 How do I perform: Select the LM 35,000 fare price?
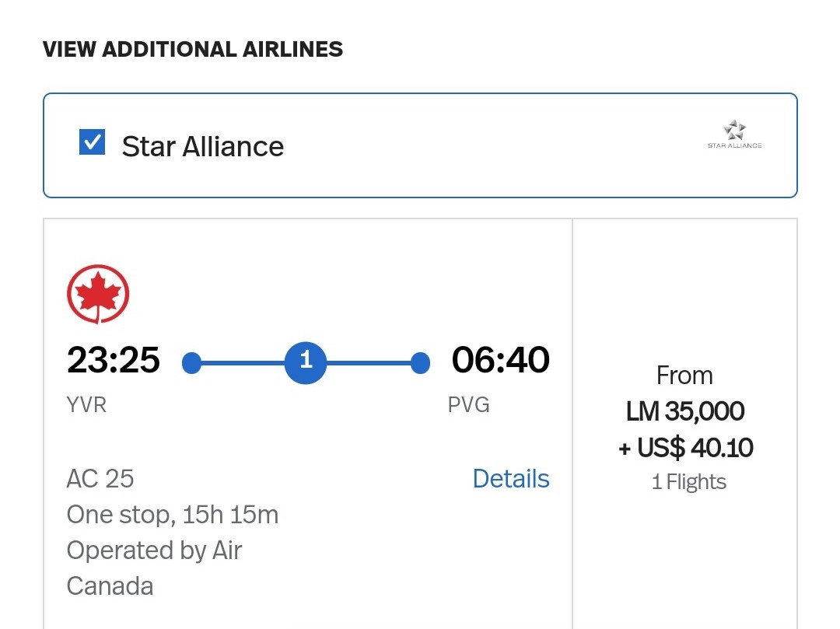tap(684, 411)
